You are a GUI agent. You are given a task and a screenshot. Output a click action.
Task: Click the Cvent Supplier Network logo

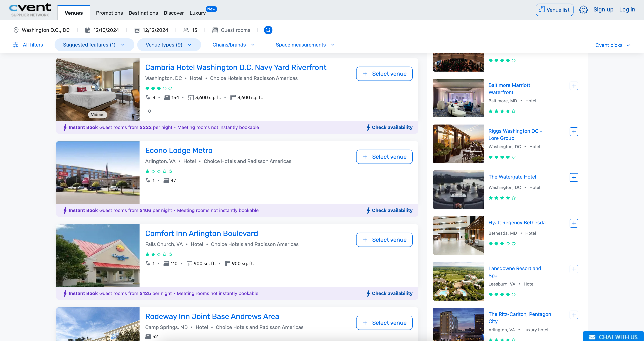[30, 10]
